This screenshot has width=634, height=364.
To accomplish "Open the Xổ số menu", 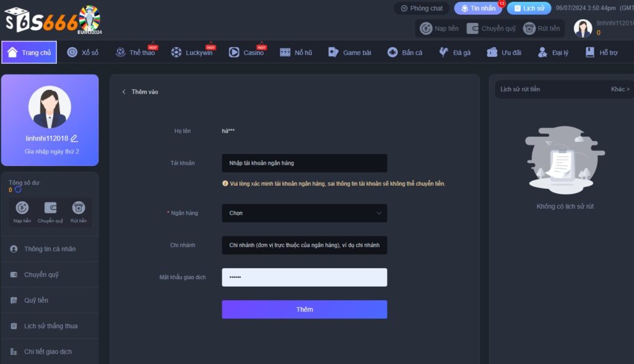I will [x=83, y=53].
